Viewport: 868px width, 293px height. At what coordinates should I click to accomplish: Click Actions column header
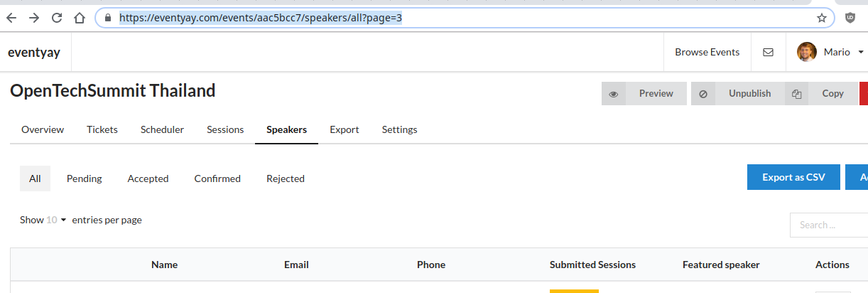[x=832, y=265]
